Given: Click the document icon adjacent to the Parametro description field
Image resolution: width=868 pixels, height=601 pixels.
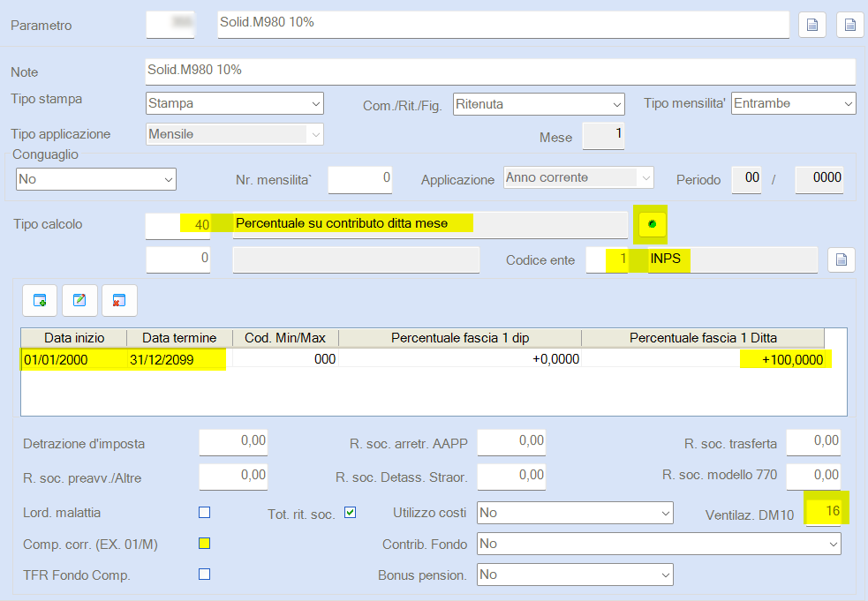Looking at the screenshot, I should tap(812, 25).
